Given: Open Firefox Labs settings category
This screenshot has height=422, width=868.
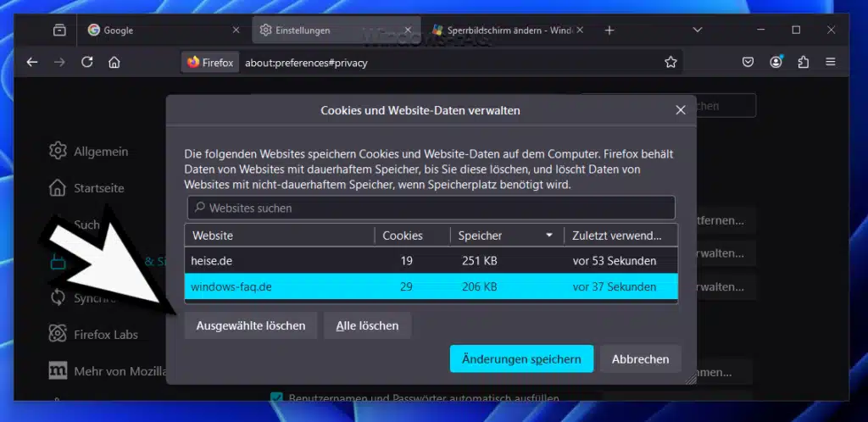Looking at the screenshot, I should tap(93, 334).
